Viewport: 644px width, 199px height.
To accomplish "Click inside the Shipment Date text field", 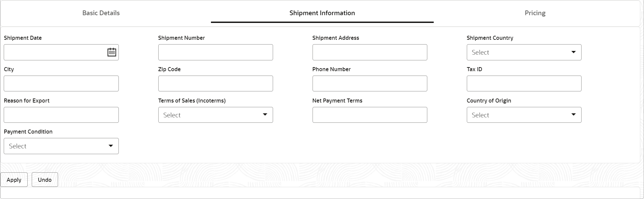I will (x=54, y=52).
